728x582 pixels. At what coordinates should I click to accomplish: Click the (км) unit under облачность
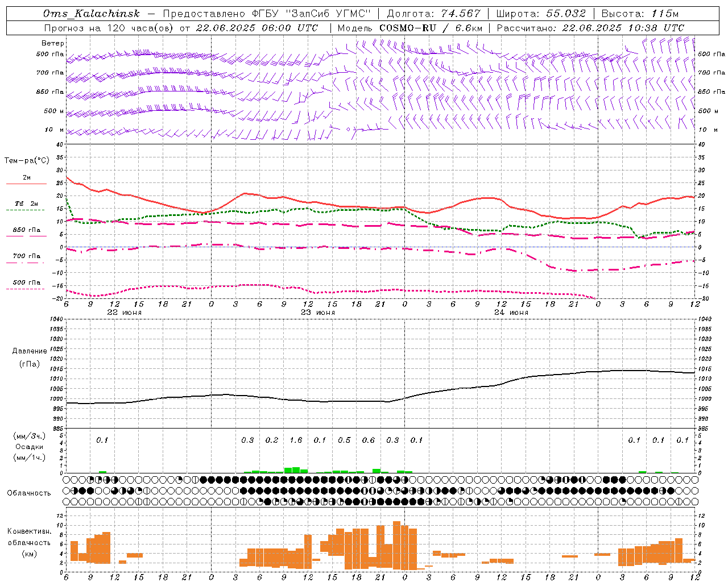click(30, 554)
